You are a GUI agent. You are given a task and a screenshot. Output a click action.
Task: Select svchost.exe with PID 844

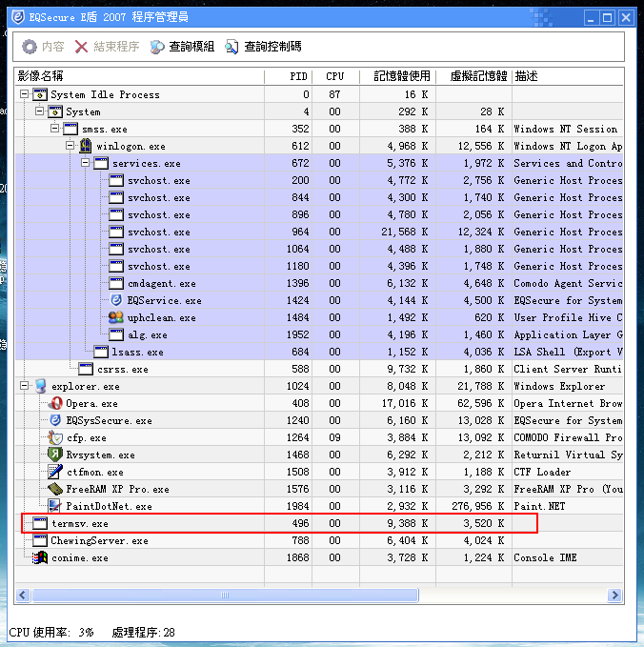(x=319, y=197)
